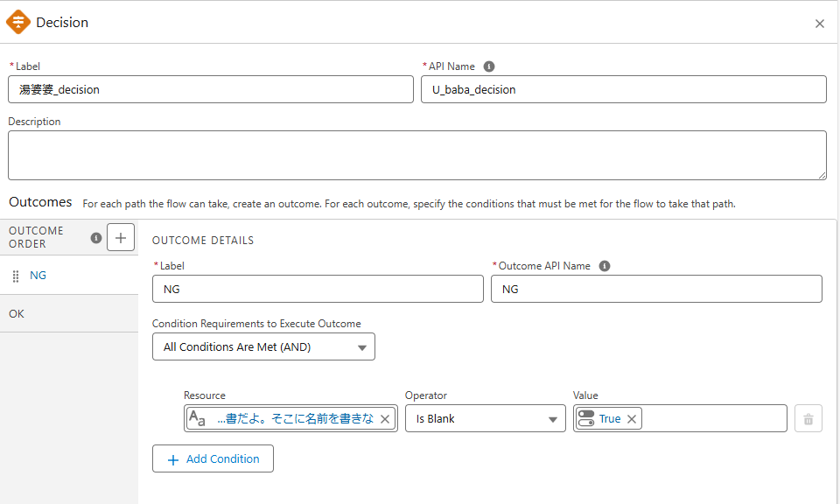Screen dimensions: 840x504
Task: Open the Operator Is Blank dropdown
Action: 485,419
